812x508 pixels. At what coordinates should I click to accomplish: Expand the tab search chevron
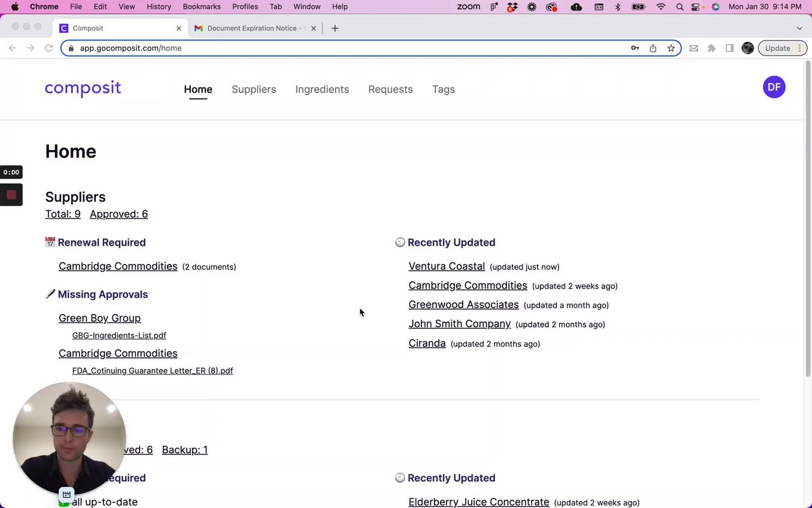[799, 28]
